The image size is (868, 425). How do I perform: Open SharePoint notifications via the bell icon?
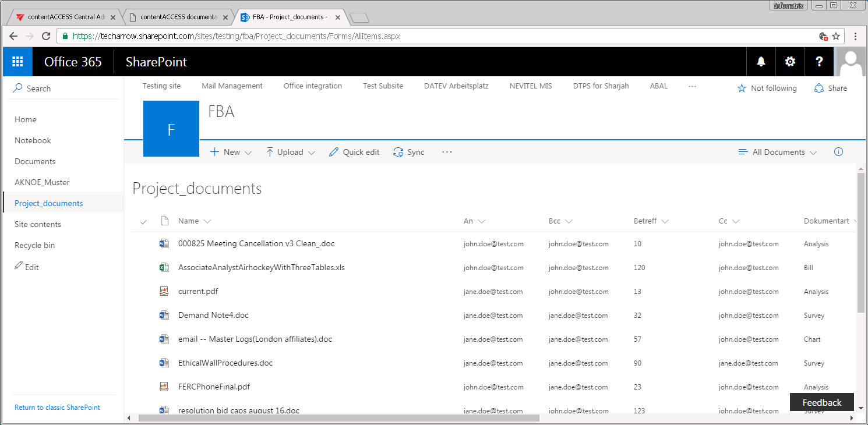click(x=761, y=61)
